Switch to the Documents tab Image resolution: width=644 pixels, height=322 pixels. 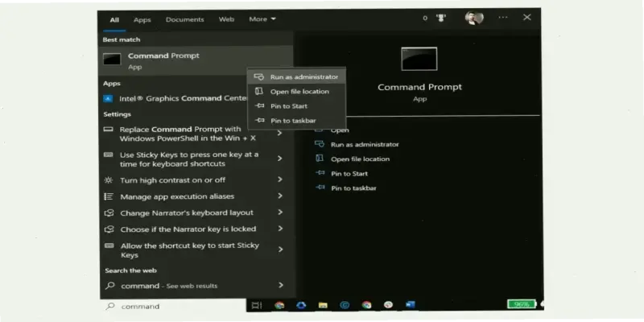[184, 19]
